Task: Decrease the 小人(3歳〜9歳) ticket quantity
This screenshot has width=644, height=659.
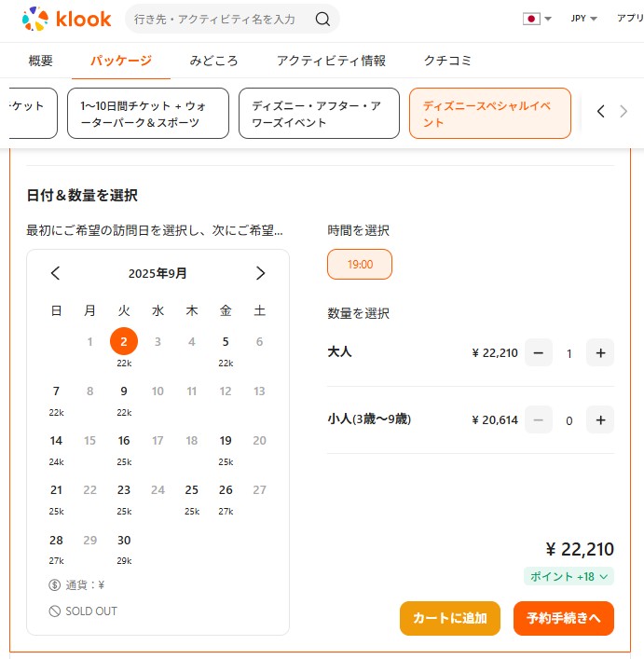Action: tap(539, 419)
